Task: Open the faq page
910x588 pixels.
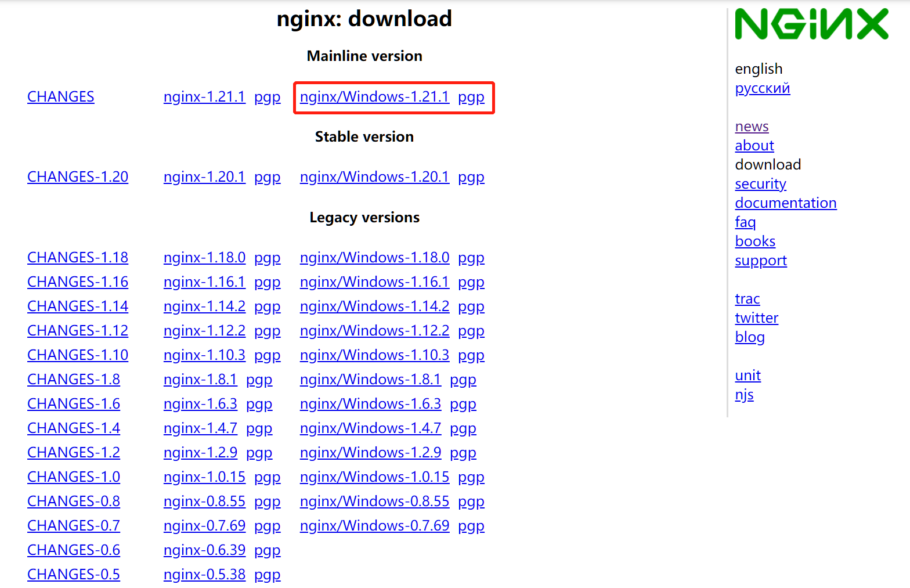Action: tap(745, 222)
